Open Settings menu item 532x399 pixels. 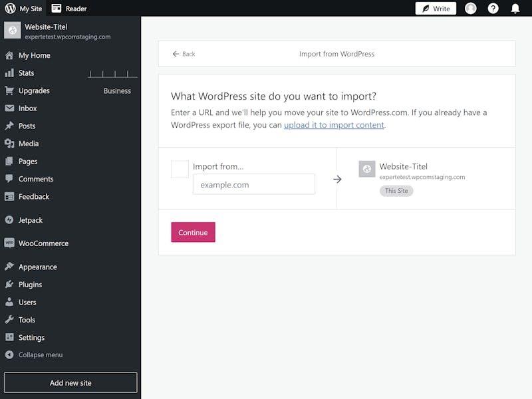[x=31, y=338]
